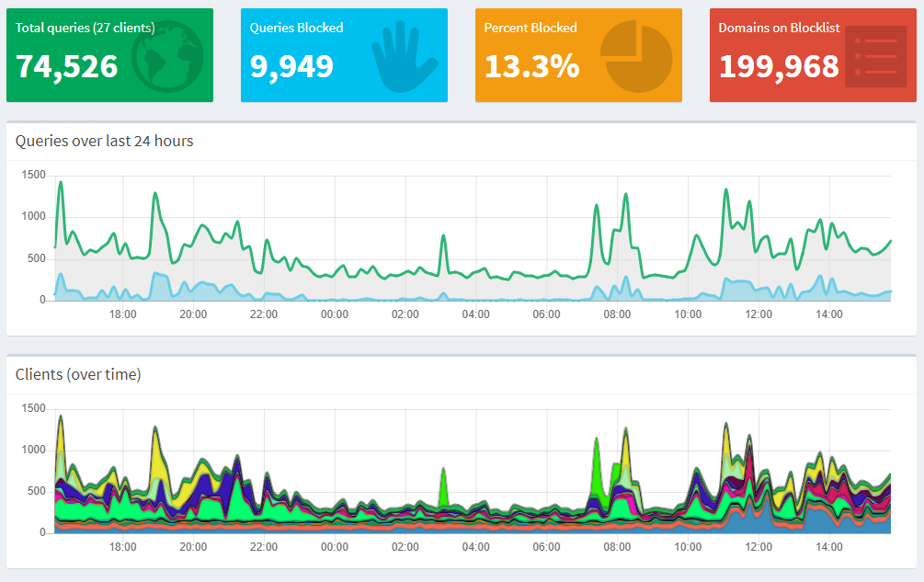Click the list icon on Domains on Blocklist

(869, 57)
